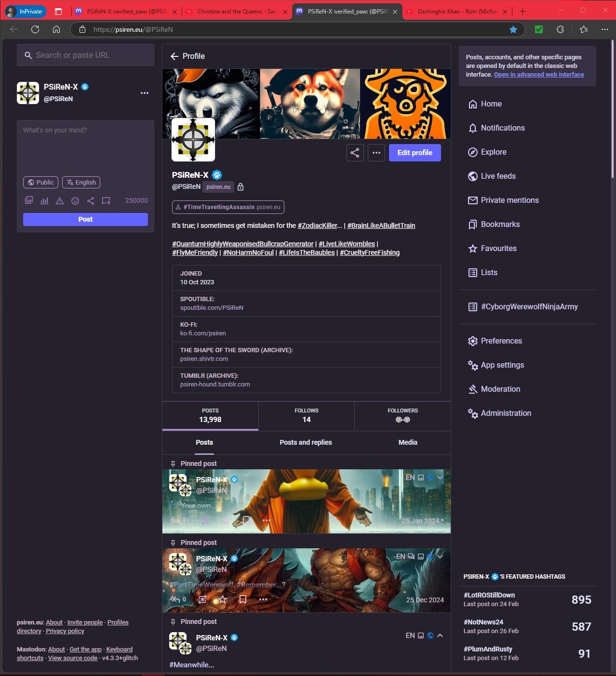Screen dimensions: 616x676
Task: Open Preferences in the sidebar
Action: click(495, 341)
